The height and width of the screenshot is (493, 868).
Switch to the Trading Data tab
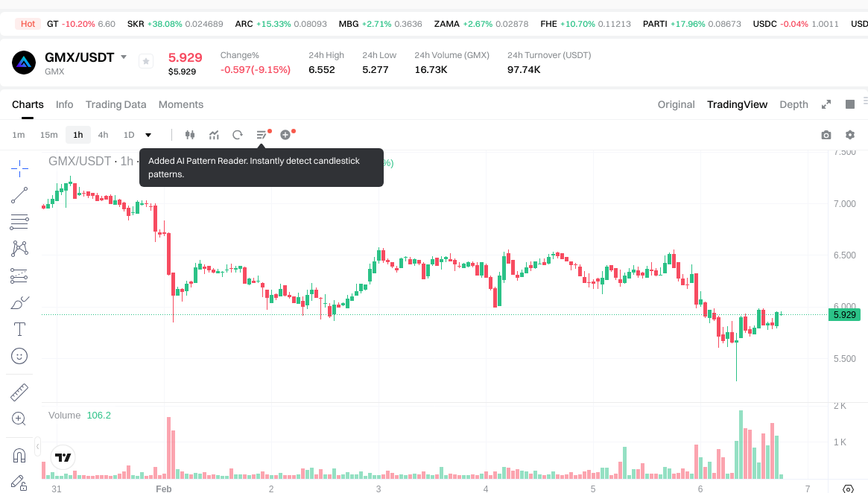(x=115, y=104)
